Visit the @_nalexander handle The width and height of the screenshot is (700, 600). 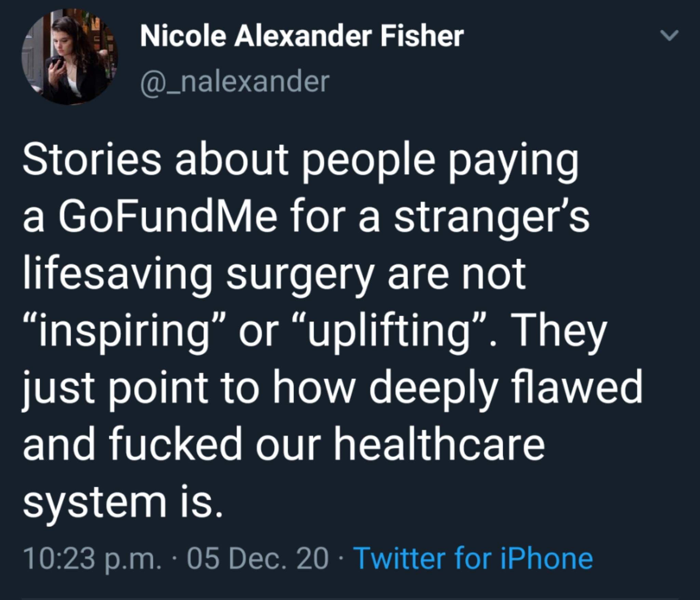point(235,82)
